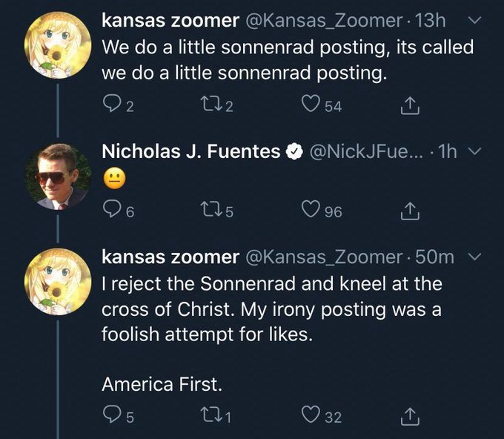The width and height of the screenshot is (504, 439).
Task: View Nicholas J. Fuentes' profile picture
Action: click(x=59, y=176)
